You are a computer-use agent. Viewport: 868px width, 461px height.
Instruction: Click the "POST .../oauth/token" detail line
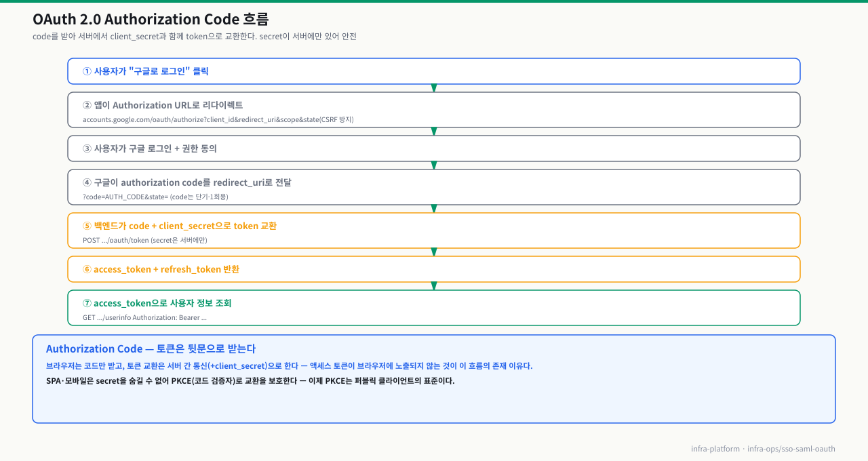(x=144, y=241)
